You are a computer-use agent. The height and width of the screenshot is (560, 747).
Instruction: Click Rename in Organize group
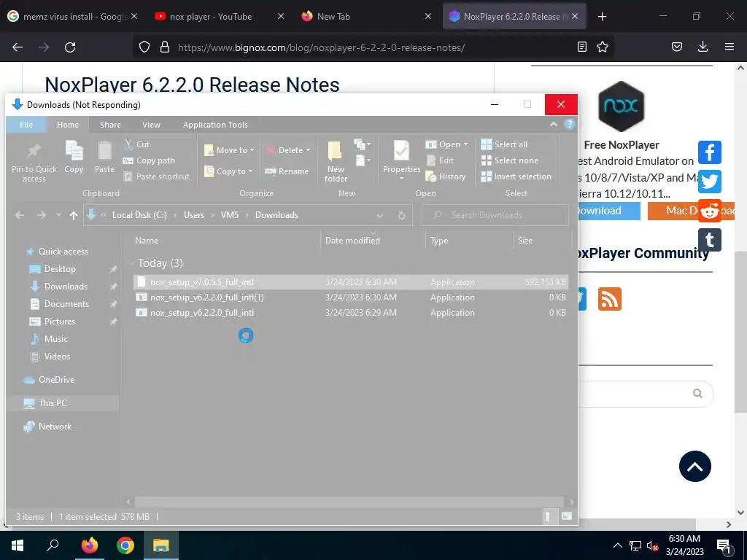(x=286, y=171)
